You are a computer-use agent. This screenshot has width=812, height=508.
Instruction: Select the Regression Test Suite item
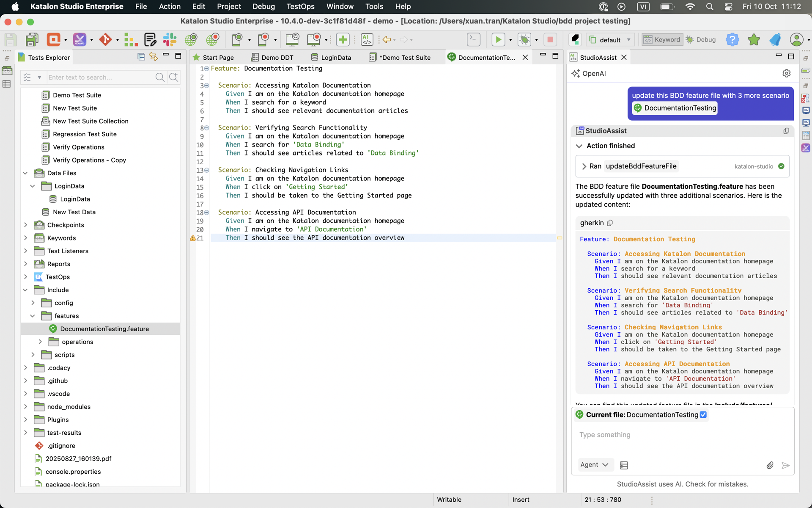pos(85,134)
